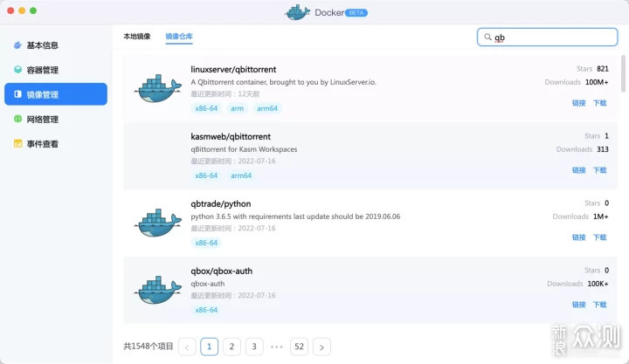Open 链接 for qbox/qbox-auth
This screenshot has width=629, height=364.
tap(578, 305)
